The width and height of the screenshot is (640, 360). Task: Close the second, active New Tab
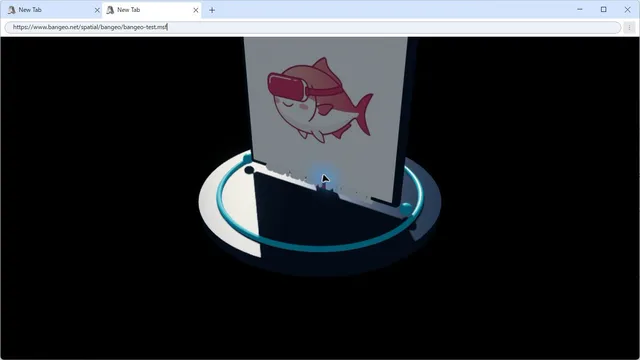(196, 10)
